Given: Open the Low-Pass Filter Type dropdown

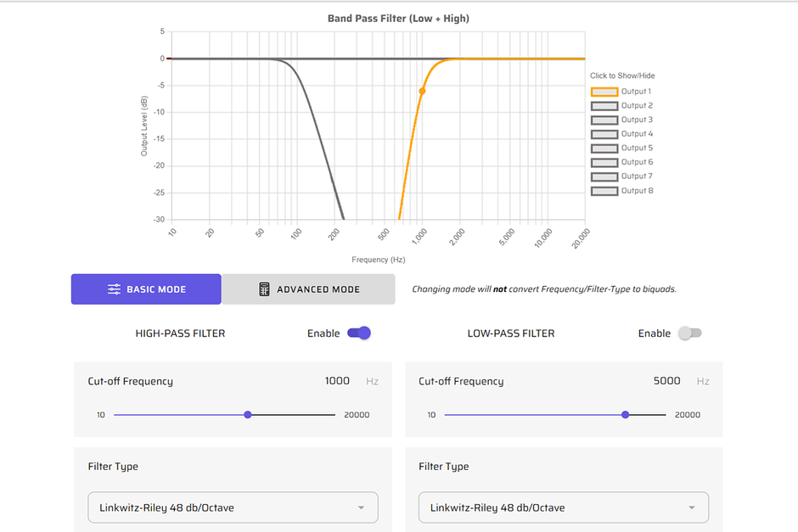Looking at the screenshot, I should 563,507.
